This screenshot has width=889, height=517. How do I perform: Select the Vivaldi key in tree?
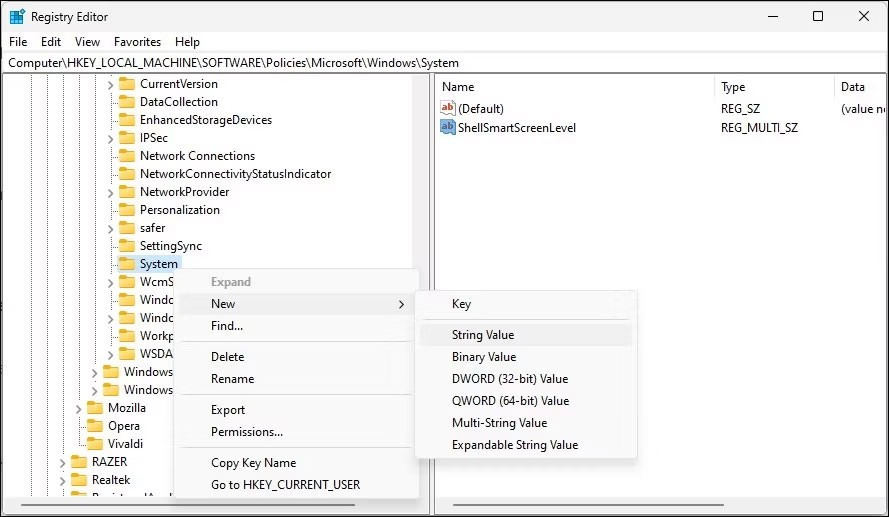tap(126, 444)
